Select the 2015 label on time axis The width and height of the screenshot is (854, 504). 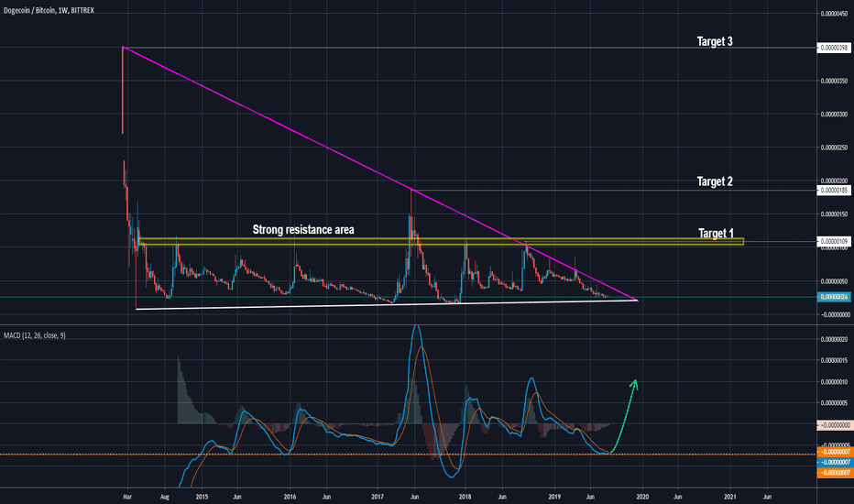202,497
